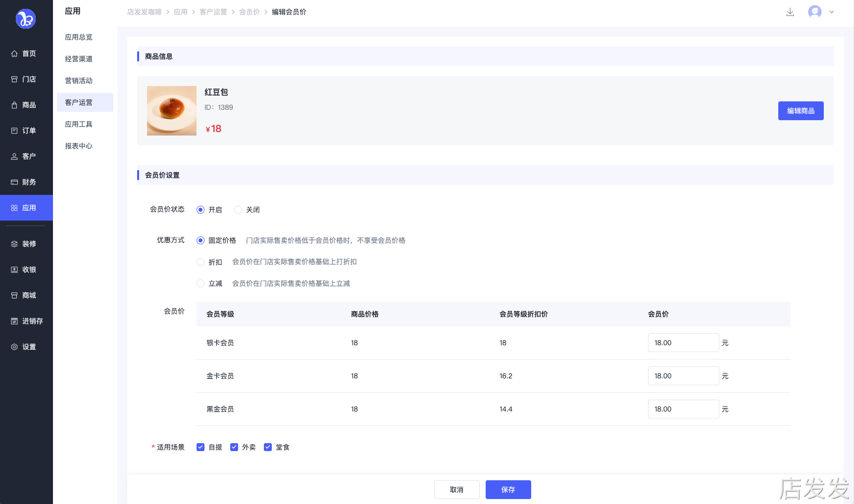Select 开启 for member price status

(x=201, y=210)
